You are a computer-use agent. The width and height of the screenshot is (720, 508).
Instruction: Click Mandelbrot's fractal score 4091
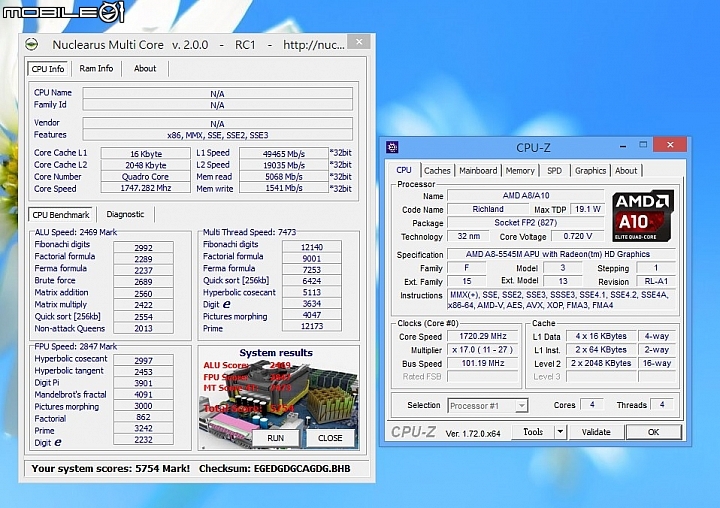[143, 394]
